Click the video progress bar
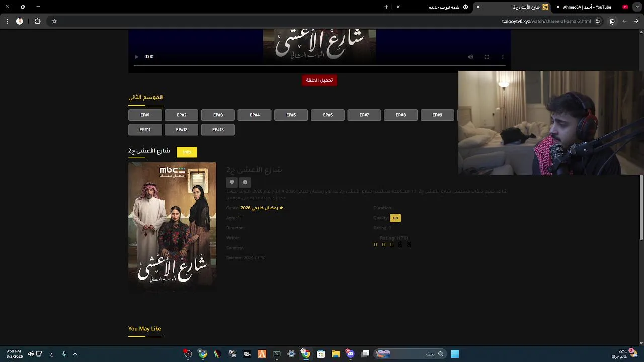 click(319, 65)
